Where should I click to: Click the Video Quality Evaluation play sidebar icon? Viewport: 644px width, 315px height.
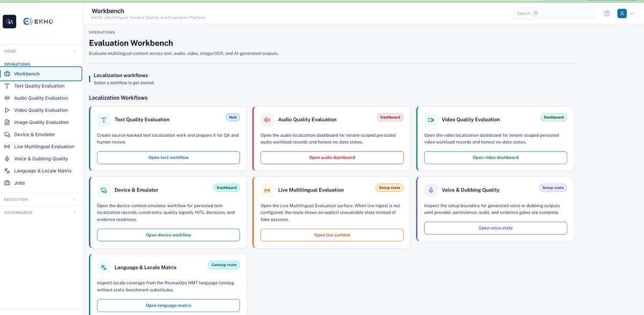tap(7, 110)
